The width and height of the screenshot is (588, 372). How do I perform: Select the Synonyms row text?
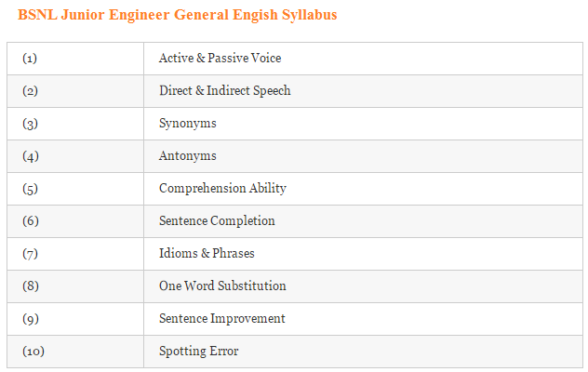coord(188,124)
